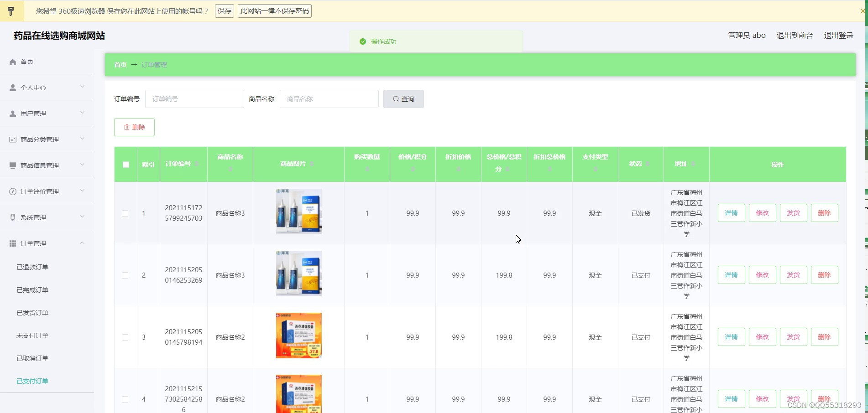
Task: Click the monitor icon beside 商品信息管理
Action: [13, 165]
